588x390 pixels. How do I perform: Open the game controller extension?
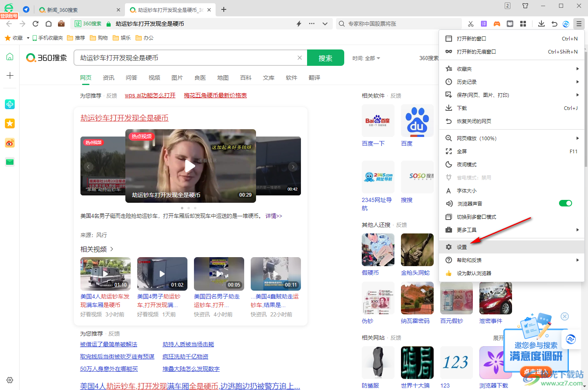(x=497, y=24)
